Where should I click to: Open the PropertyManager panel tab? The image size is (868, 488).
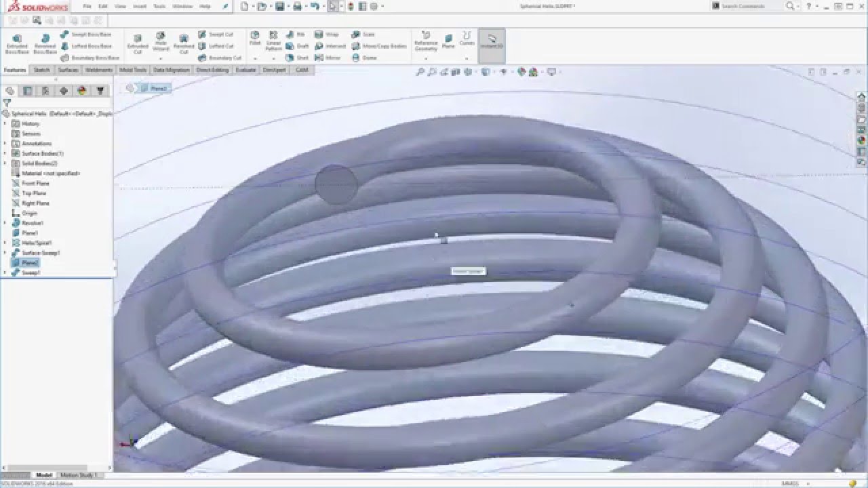(x=28, y=91)
